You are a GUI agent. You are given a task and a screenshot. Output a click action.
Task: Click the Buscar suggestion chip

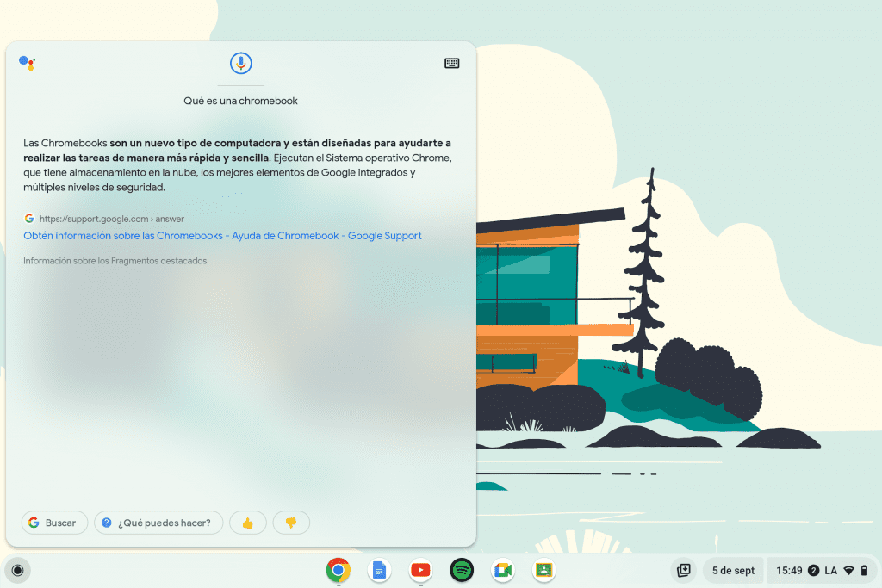(54, 523)
